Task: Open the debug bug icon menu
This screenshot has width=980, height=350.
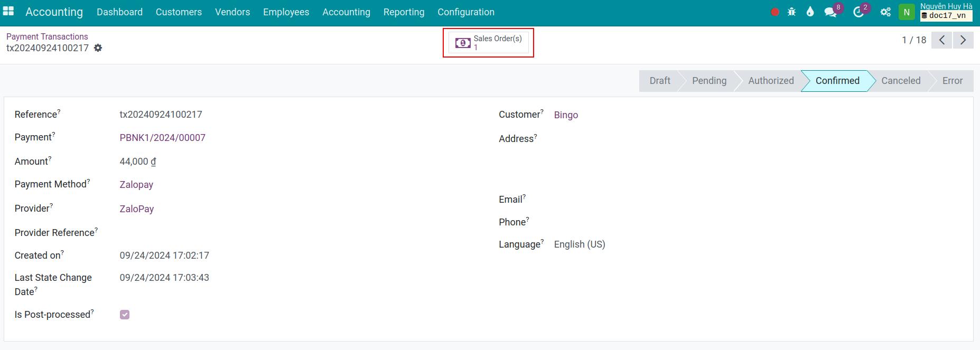Action: (x=791, y=12)
